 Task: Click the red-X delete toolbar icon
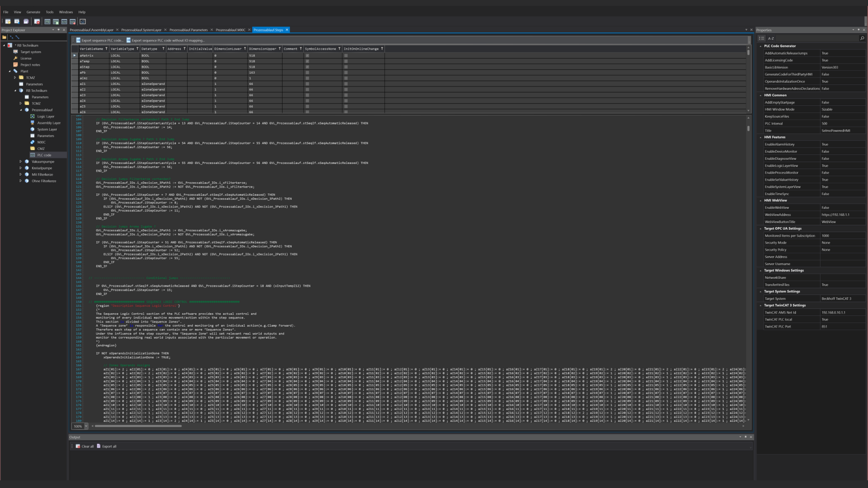click(x=37, y=21)
